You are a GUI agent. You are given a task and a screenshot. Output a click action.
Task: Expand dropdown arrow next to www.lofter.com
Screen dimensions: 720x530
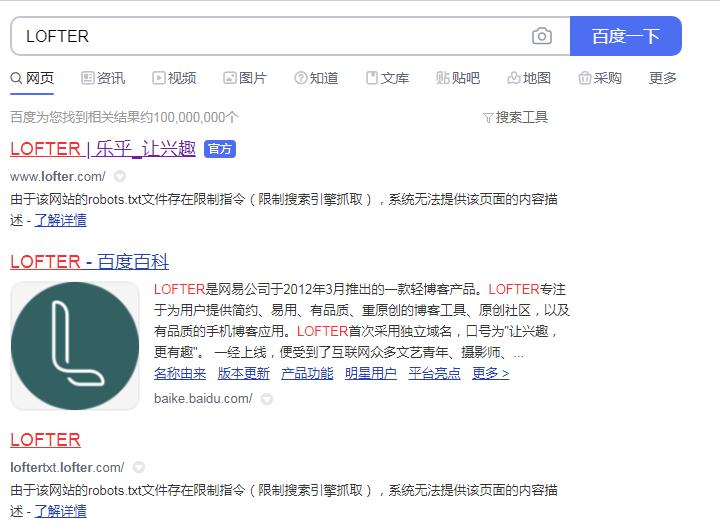tap(120, 176)
